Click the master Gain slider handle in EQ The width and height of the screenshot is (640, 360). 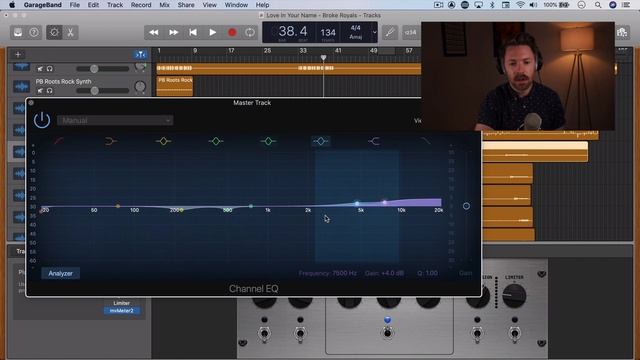point(466,206)
